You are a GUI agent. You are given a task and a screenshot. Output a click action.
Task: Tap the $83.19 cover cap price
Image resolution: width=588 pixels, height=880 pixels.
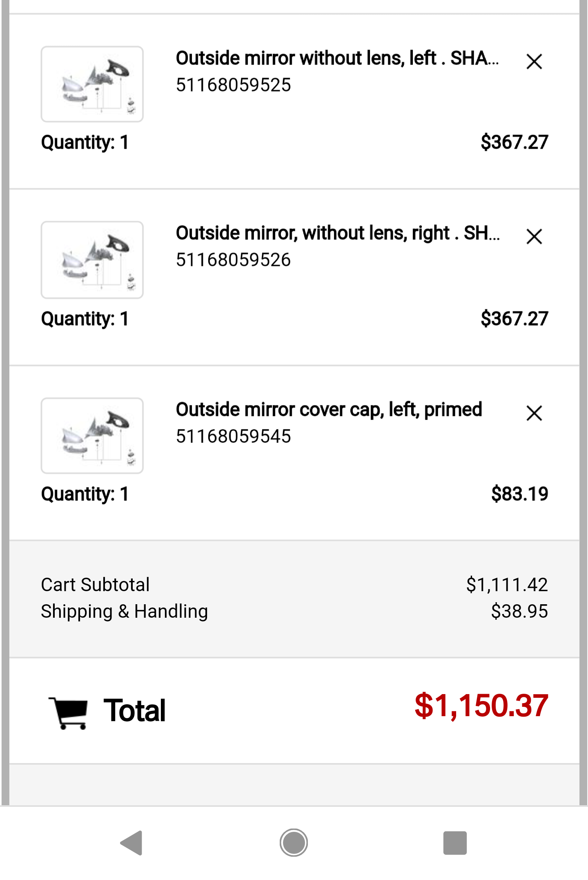(x=519, y=494)
